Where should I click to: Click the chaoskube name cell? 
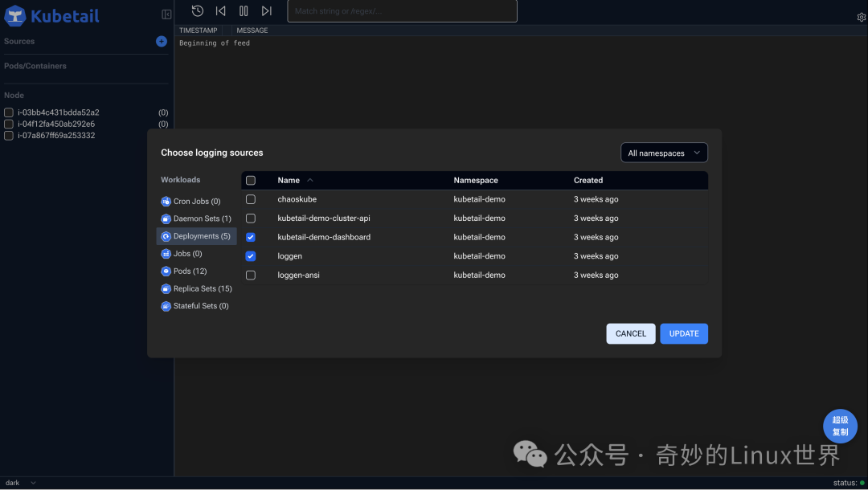(x=297, y=199)
